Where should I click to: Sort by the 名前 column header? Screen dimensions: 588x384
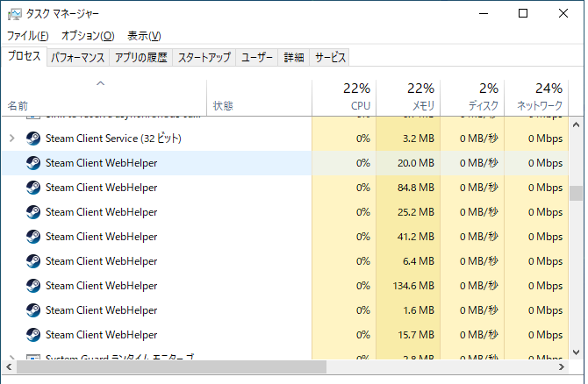coord(104,97)
